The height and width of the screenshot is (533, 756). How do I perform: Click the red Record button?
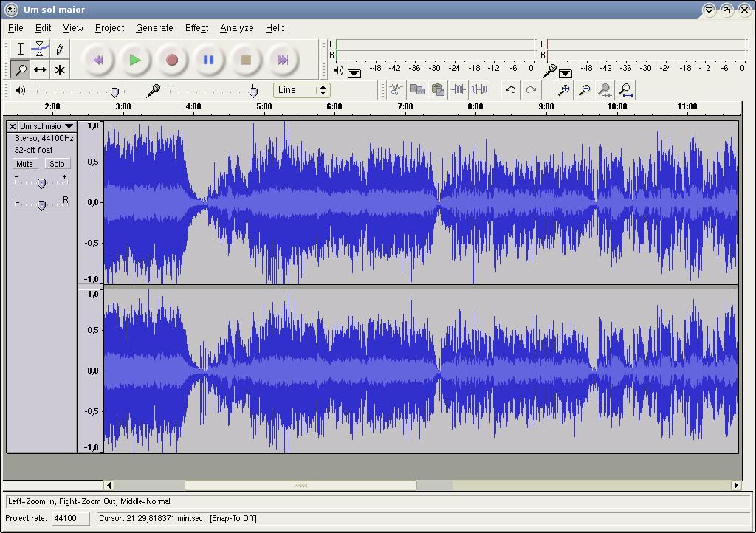point(172,60)
